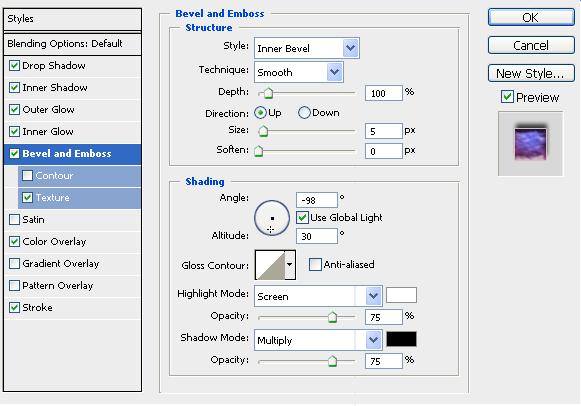This screenshot has width=581, height=406.
Task: Select the Texture sub-item label
Action: pos(52,197)
